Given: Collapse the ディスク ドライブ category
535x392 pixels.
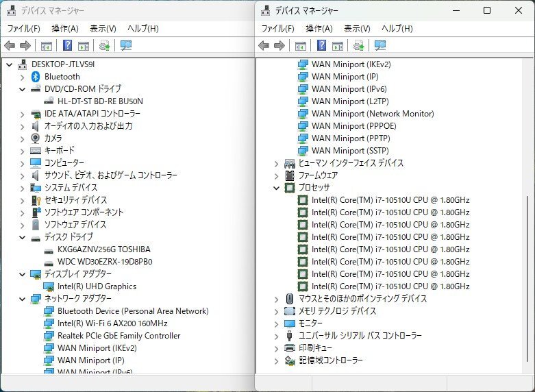Looking at the screenshot, I should pos(23,237).
